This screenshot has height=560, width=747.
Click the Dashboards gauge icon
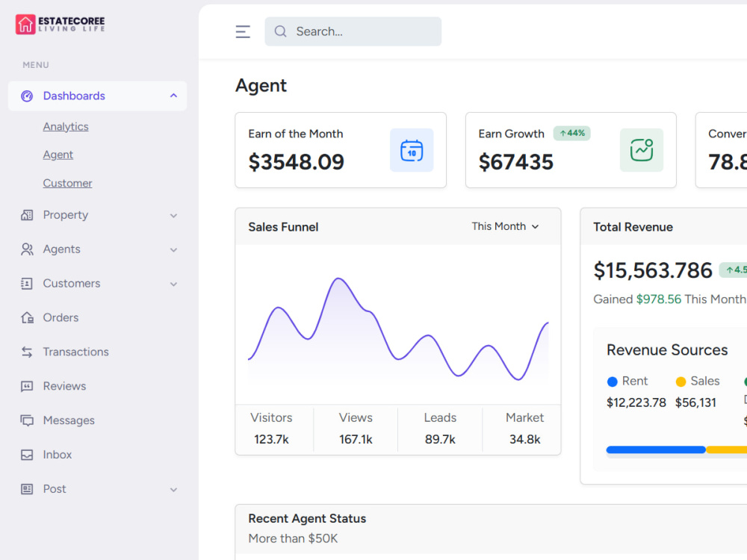coord(27,96)
